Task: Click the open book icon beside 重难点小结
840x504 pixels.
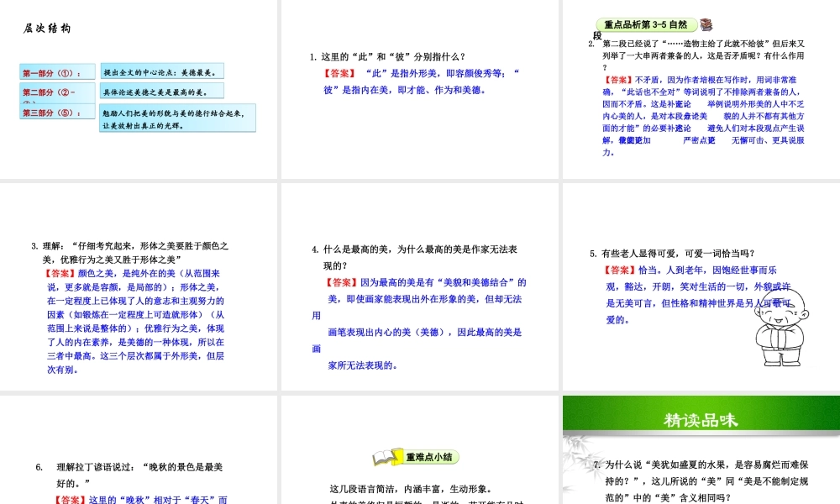Action: coord(386,457)
